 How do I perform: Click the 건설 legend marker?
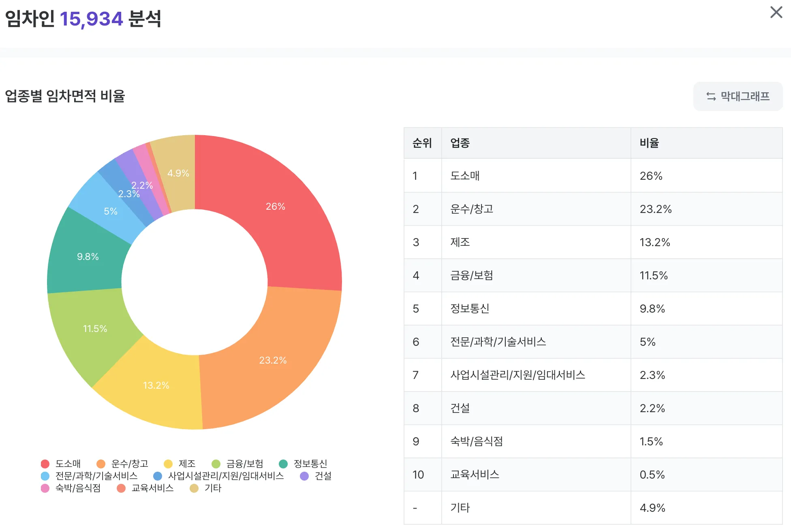(304, 476)
